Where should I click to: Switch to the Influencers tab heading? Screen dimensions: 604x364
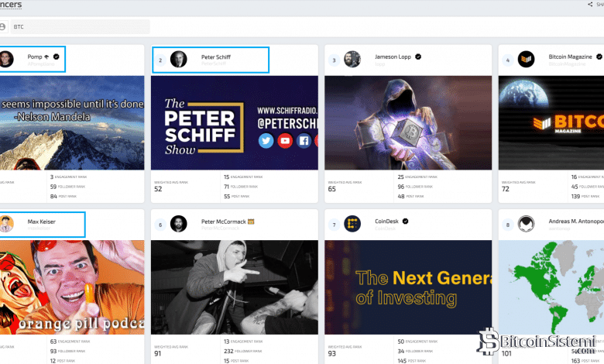(x=11, y=5)
